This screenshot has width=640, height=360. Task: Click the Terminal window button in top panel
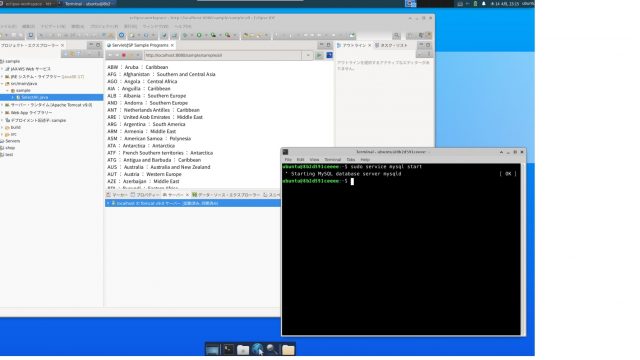(87, 4)
